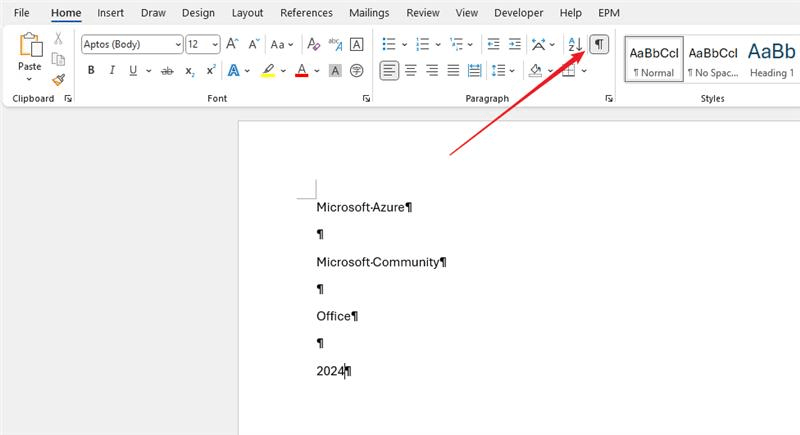This screenshot has height=435, width=800.
Task: Expand Change Case Aa dropdown
Action: pyautogui.click(x=282, y=44)
